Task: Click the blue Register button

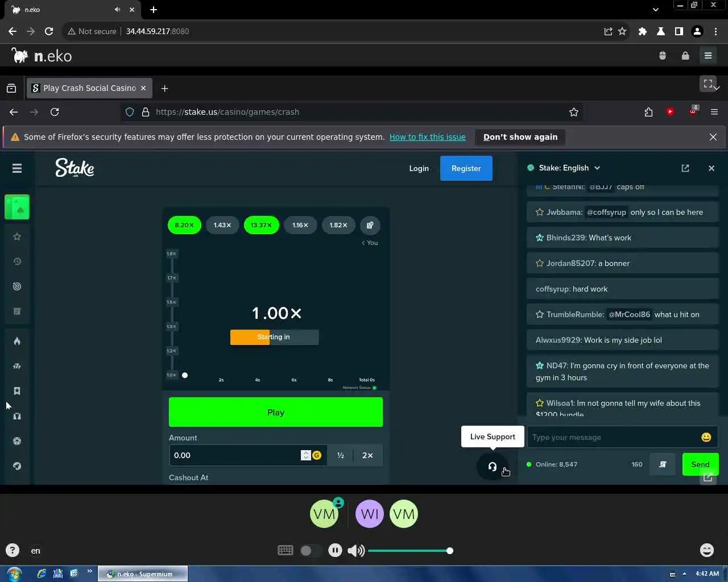Action: pyautogui.click(x=466, y=168)
